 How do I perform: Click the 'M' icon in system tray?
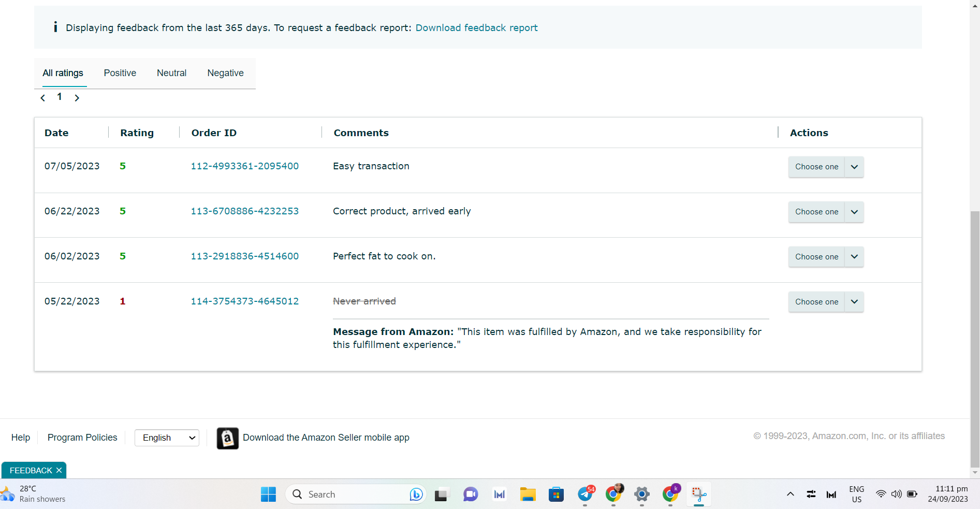tap(831, 495)
